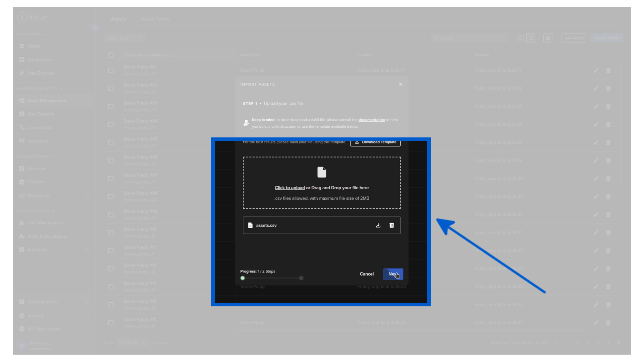
Task: Close the Import Assets dialog
Action: [x=400, y=84]
